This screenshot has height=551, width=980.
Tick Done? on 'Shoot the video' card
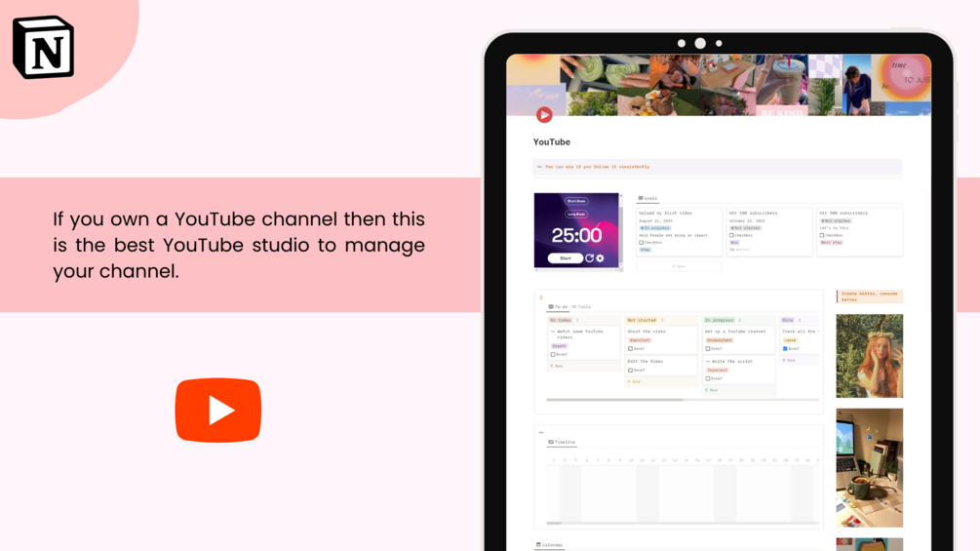pyautogui.click(x=631, y=348)
